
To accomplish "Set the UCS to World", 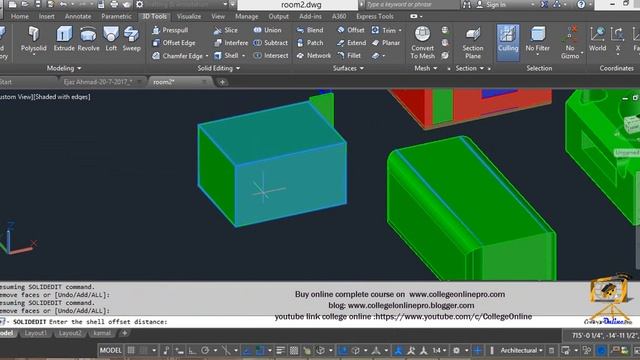I will [x=597, y=39].
